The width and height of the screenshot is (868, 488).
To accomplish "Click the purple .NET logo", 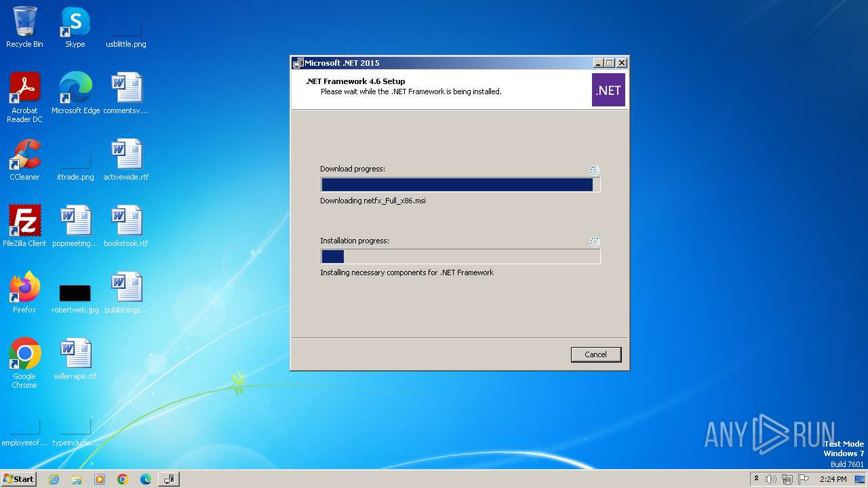I will click(608, 90).
